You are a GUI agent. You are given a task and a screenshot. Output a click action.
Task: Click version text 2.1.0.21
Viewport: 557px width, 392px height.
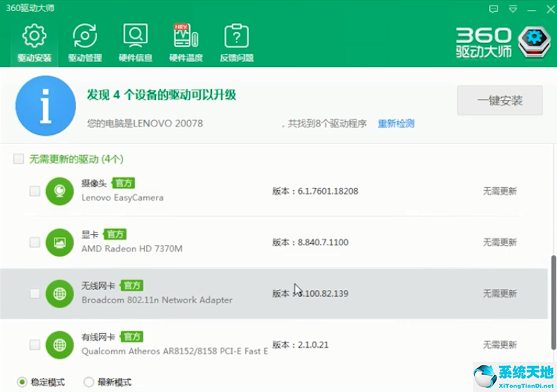coord(313,344)
